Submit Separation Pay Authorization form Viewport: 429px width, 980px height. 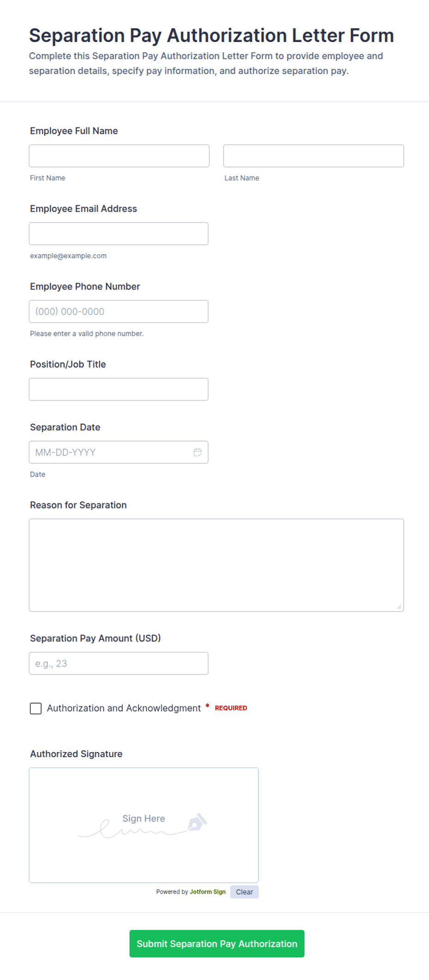coord(217,944)
